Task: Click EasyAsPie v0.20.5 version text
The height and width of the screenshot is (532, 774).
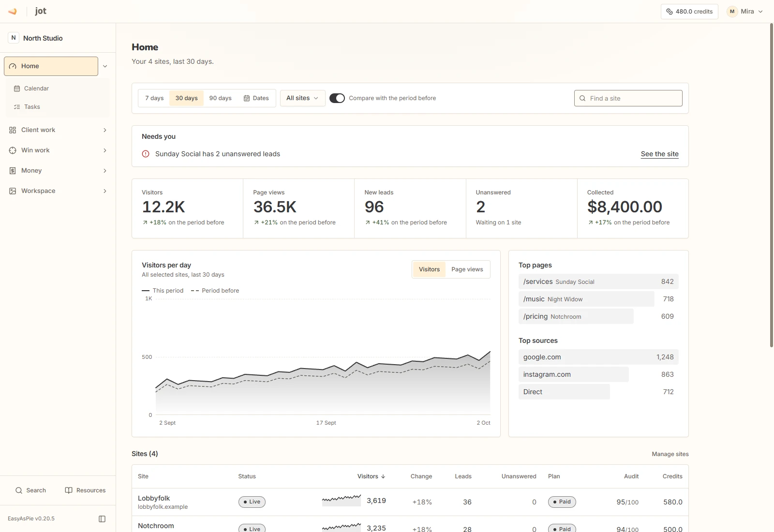Action: (x=31, y=518)
